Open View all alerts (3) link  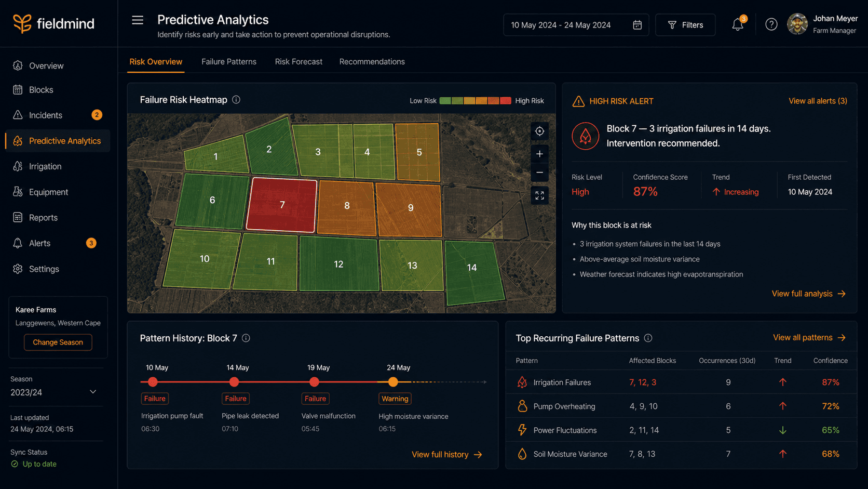coord(818,101)
